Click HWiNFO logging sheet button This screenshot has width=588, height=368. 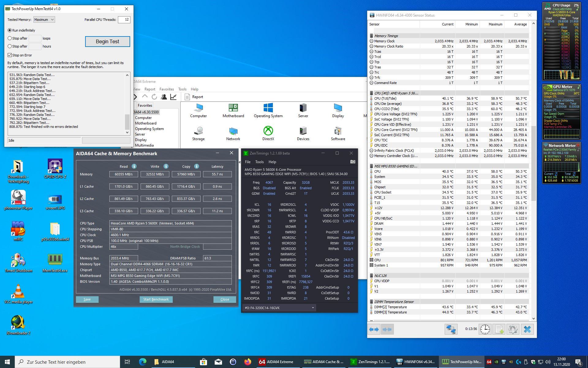[499, 329]
